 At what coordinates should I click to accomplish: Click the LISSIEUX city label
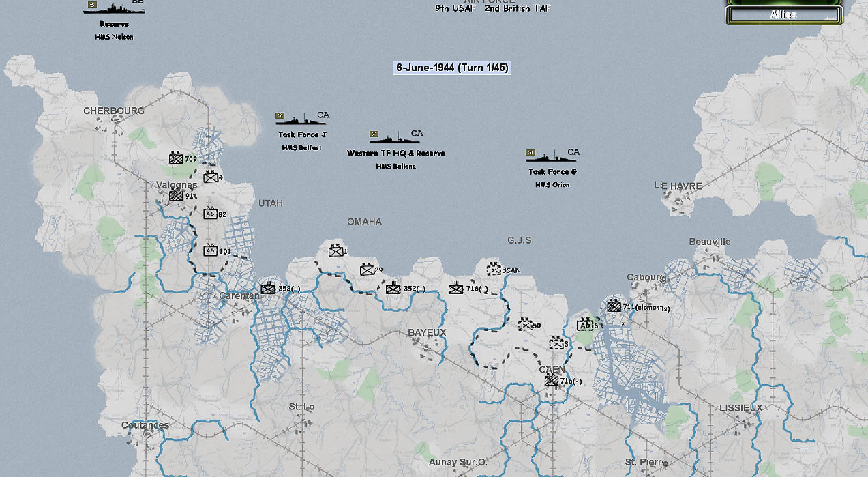741,408
